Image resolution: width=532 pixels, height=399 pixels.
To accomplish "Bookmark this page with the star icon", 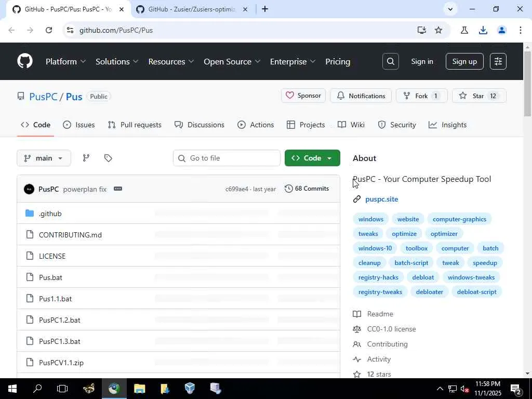I will pos(438,30).
